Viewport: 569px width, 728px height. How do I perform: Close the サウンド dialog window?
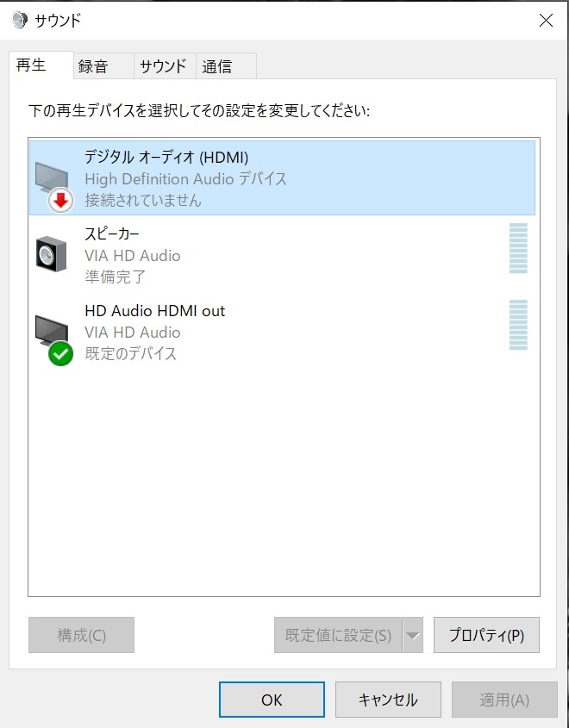coord(546,20)
